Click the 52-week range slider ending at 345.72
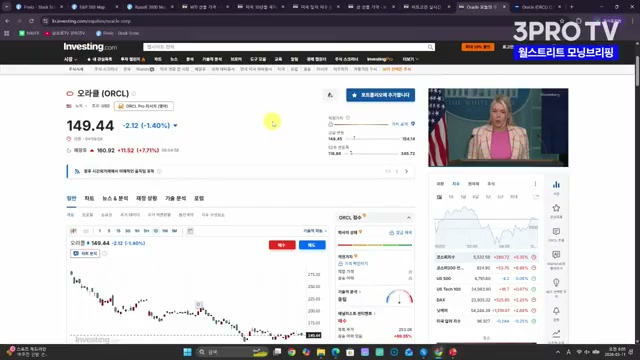The width and height of the screenshot is (640, 360). (372, 153)
